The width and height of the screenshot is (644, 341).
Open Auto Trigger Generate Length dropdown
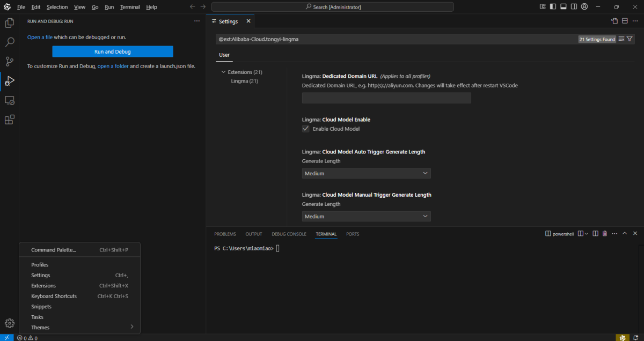pyautogui.click(x=366, y=173)
